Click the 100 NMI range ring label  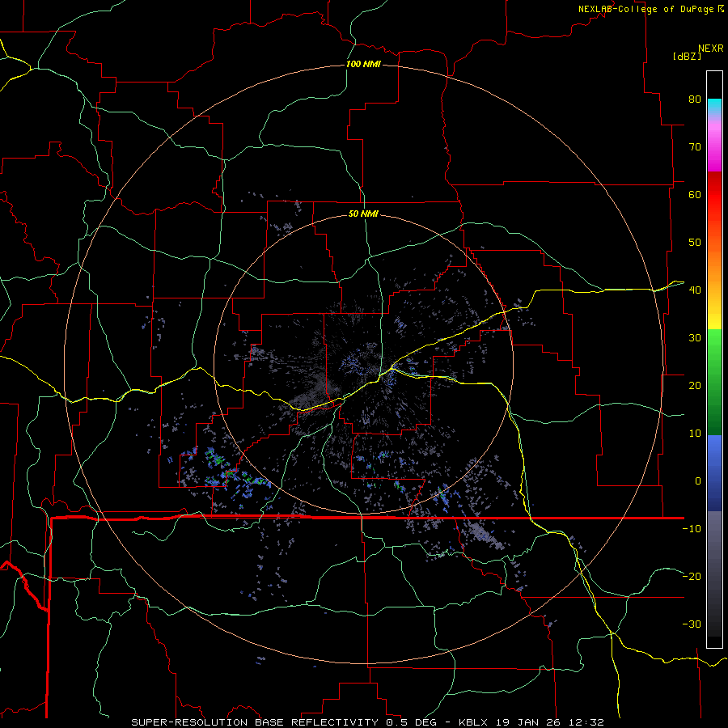click(x=363, y=64)
